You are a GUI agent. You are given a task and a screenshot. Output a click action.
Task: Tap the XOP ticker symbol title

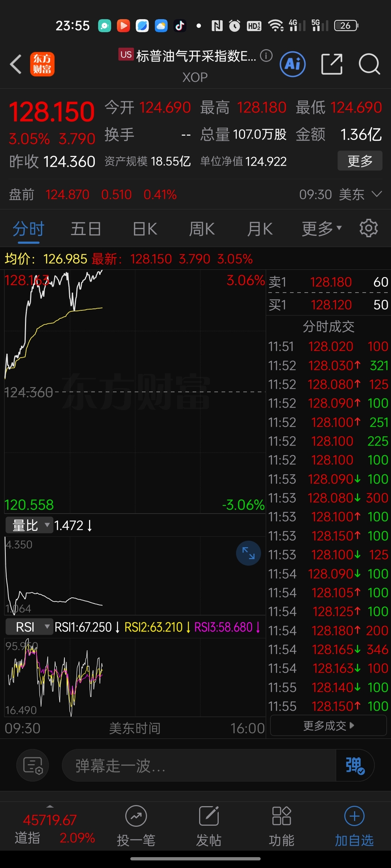pos(195,77)
